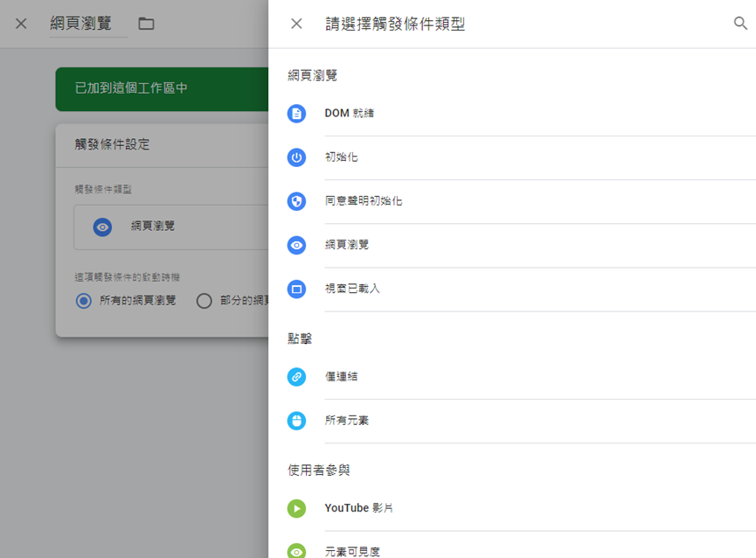Click the 同意聲明初始化 shield icon
This screenshot has width=756, height=558.
(296, 201)
